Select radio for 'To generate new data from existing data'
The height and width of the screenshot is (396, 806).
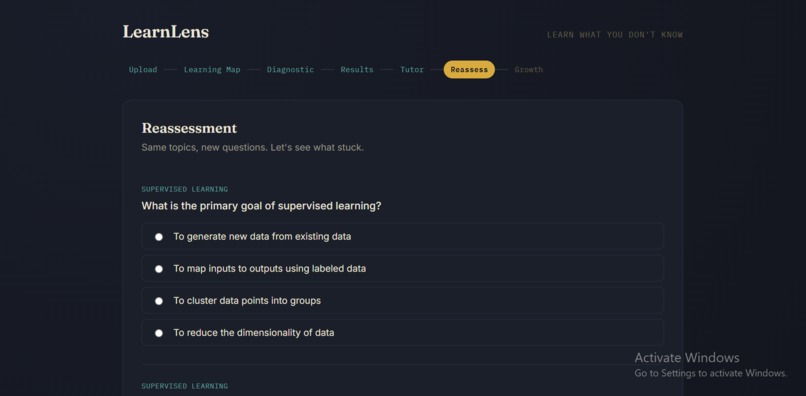coord(159,237)
